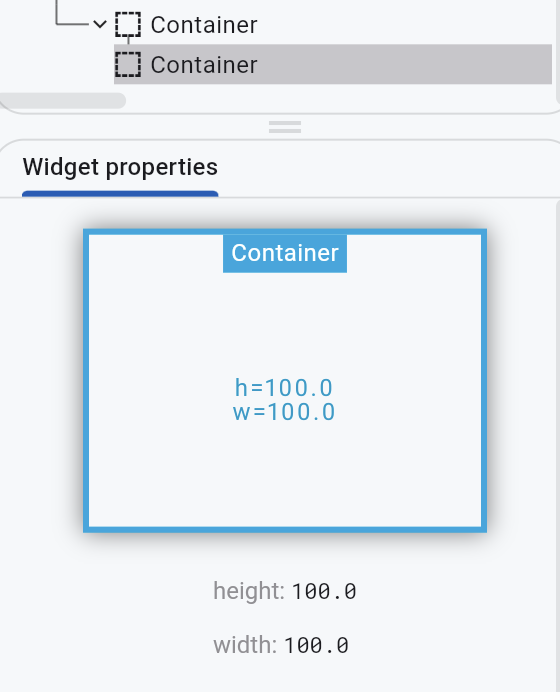The width and height of the screenshot is (560, 692).
Task: Click the two-line panel splitter handle
Action: (x=285, y=127)
